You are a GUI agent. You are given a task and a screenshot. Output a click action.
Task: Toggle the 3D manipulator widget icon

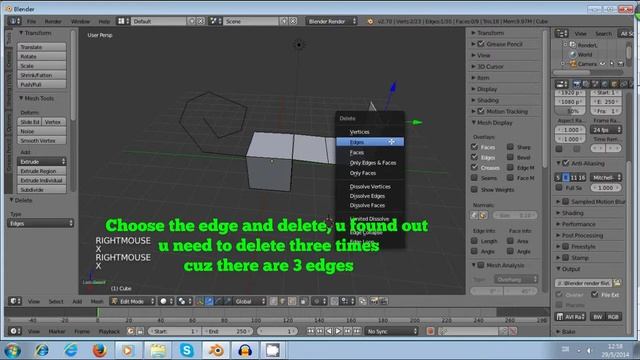(199, 301)
